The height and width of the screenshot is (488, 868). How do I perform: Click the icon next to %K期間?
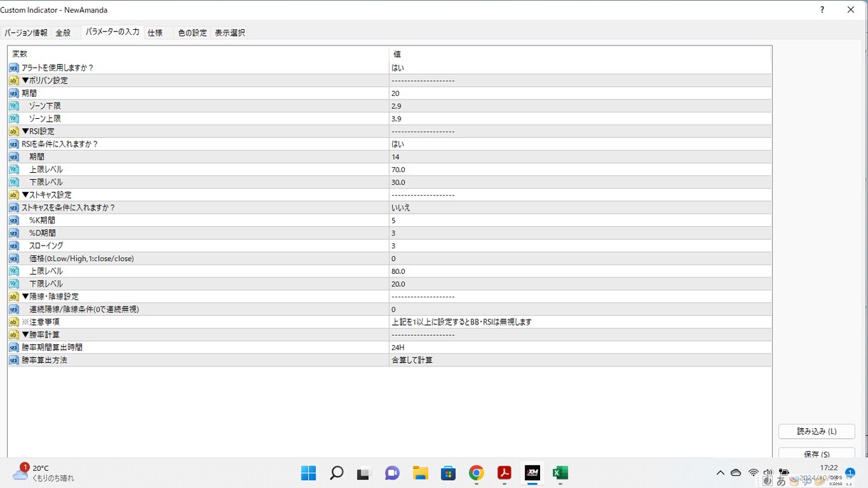click(14, 221)
